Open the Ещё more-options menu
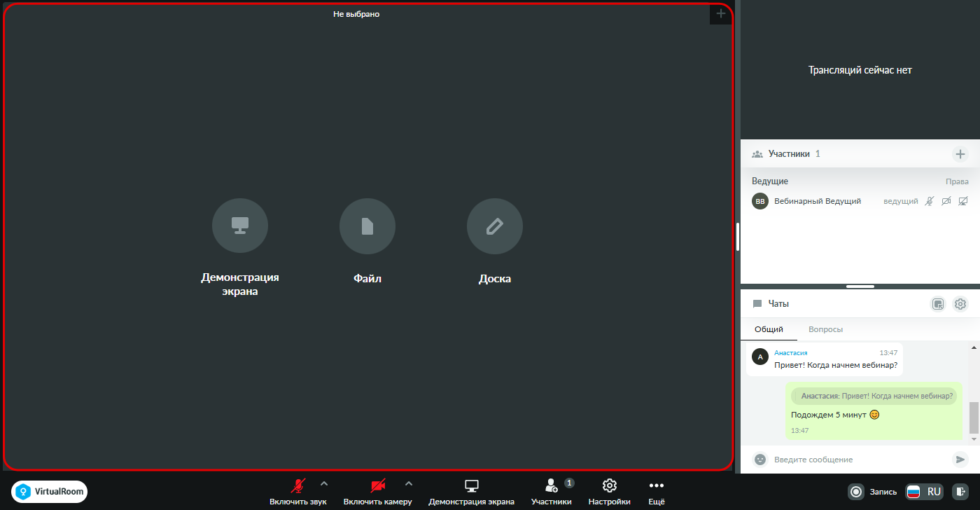Screen dimensions: 980x510 pyautogui.click(x=657, y=492)
